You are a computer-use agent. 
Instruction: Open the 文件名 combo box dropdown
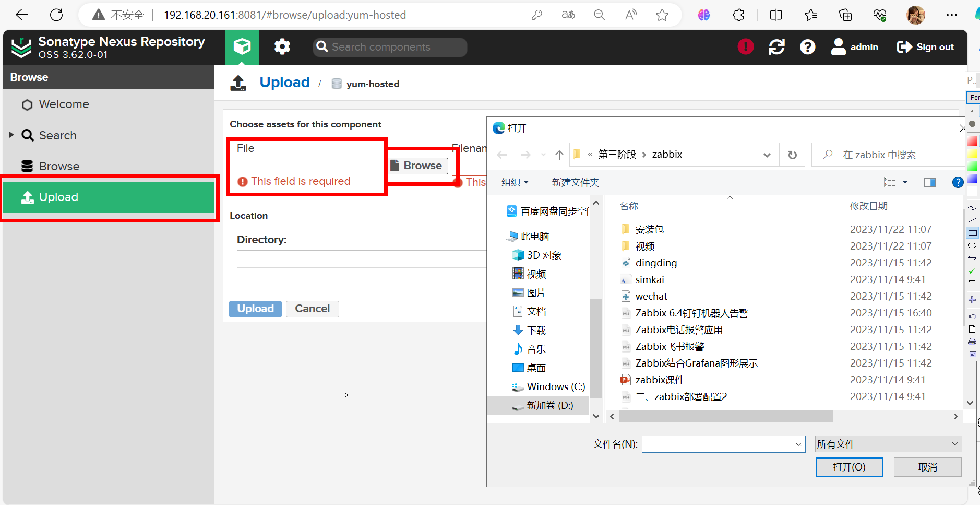tap(798, 444)
